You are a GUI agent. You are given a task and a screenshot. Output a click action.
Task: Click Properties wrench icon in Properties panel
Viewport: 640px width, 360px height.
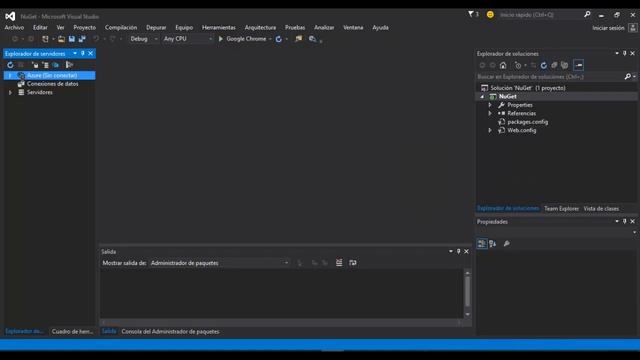coord(507,244)
